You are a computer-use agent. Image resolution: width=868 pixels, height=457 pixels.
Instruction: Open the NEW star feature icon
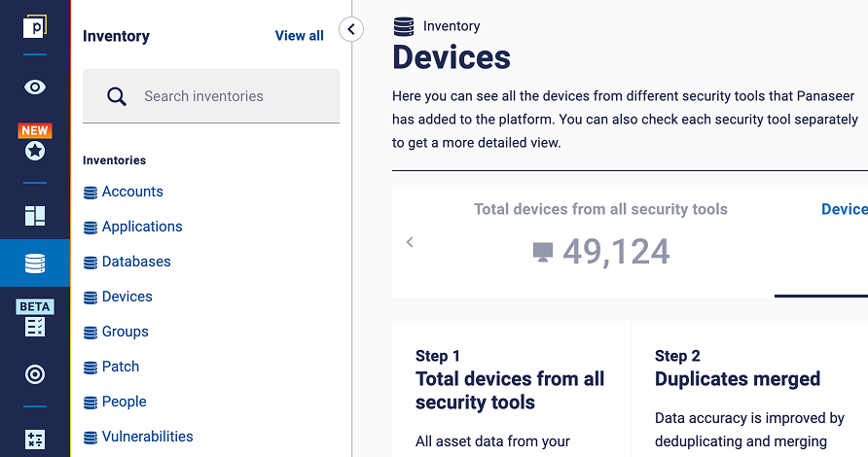(x=35, y=142)
